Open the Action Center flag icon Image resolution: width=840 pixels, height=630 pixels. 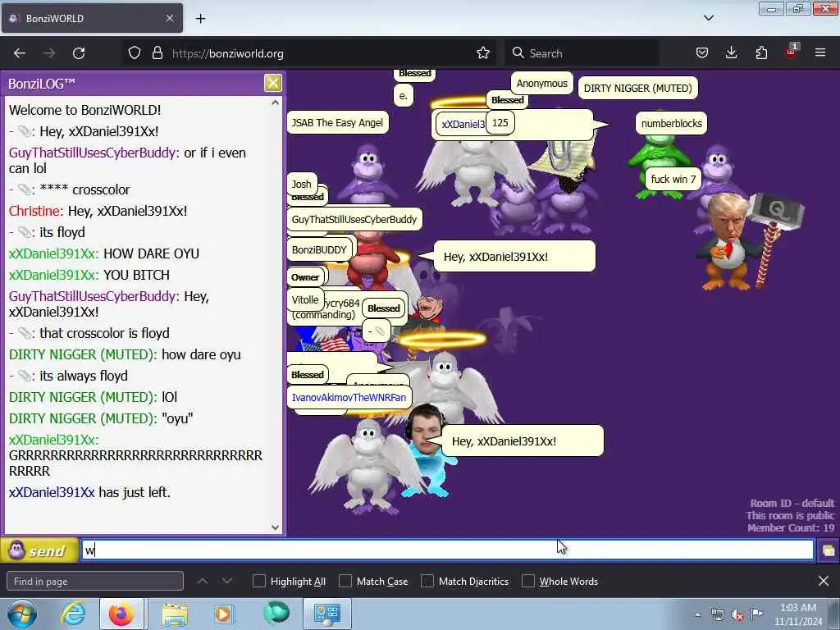757,614
